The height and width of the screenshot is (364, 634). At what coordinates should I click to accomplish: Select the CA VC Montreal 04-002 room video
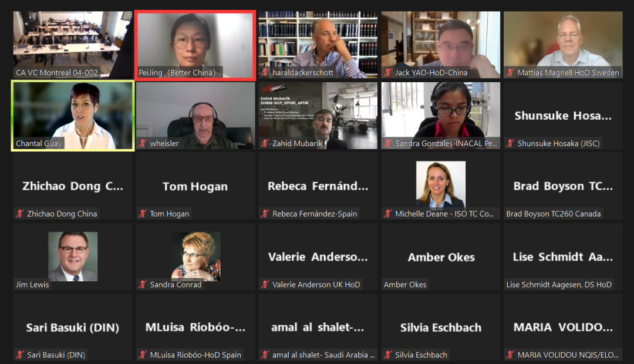click(x=73, y=45)
